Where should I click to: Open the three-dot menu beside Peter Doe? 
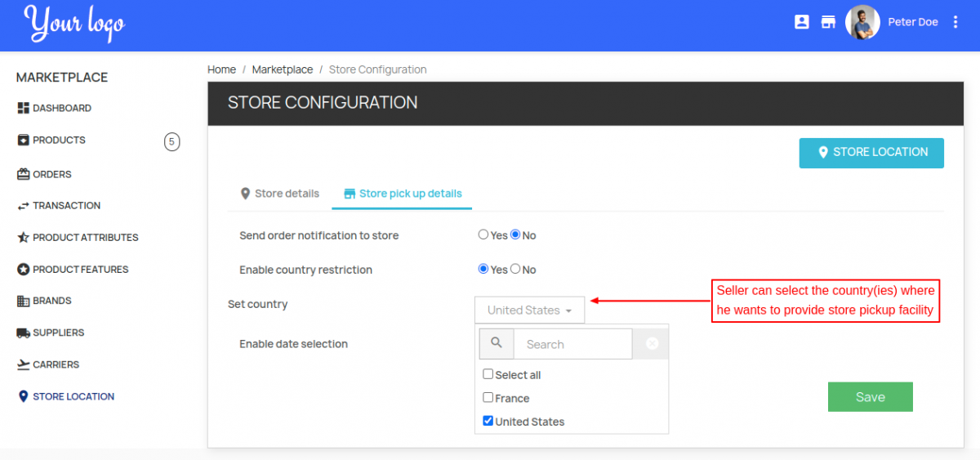[x=955, y=22]
